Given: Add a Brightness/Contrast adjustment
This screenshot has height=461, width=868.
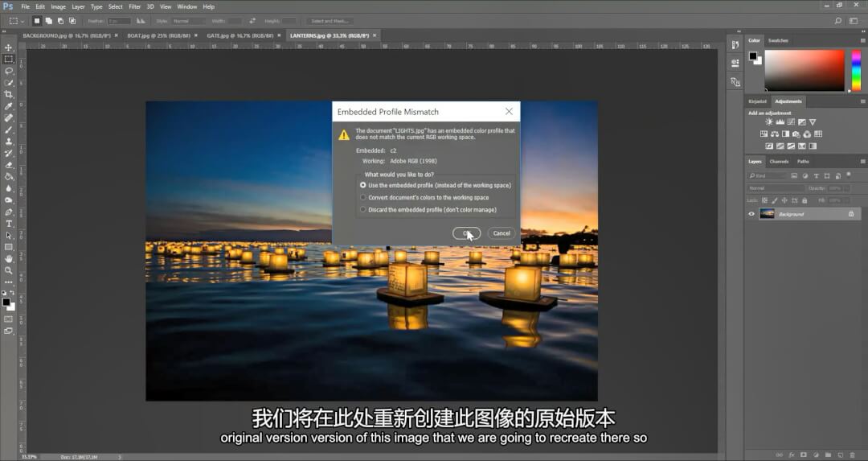Looking at the screenshot, I should pos(769,122).
